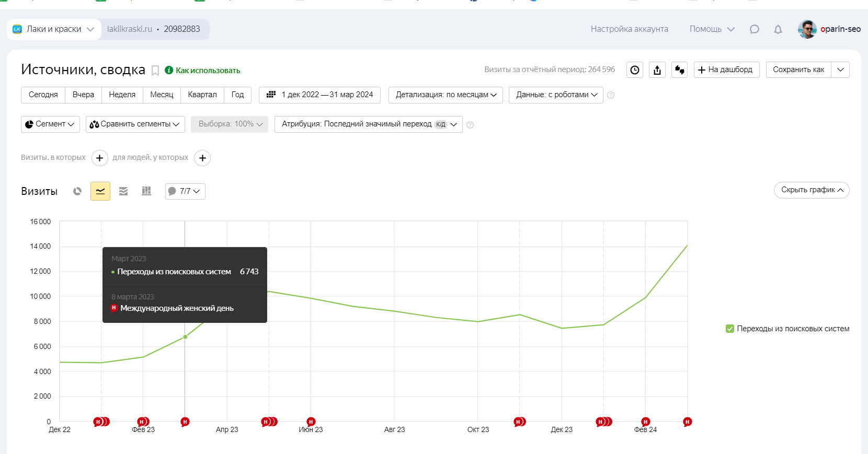Select the "Неделя" period tab

point(122,95)
